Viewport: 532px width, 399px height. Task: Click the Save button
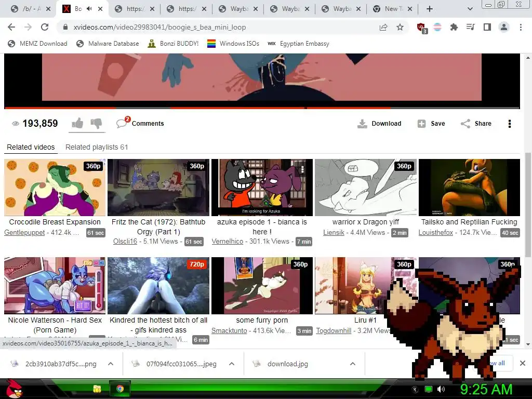(431, 124)
